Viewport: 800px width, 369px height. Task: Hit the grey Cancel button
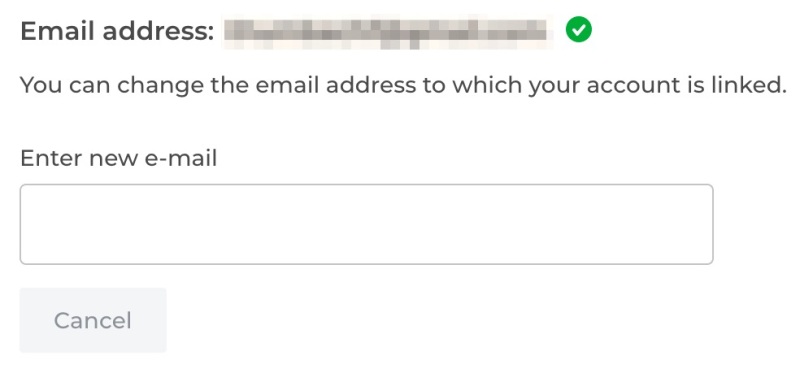point(93,320)
